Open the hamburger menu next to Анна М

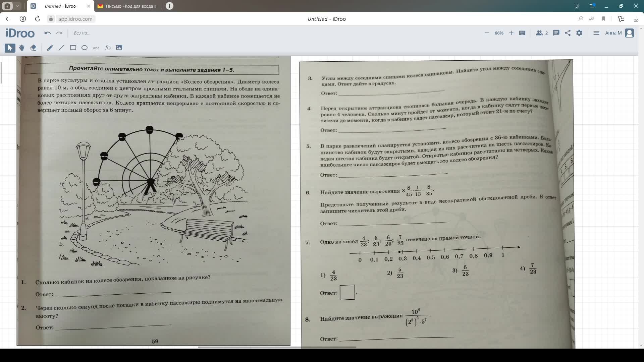click(596, 33)
